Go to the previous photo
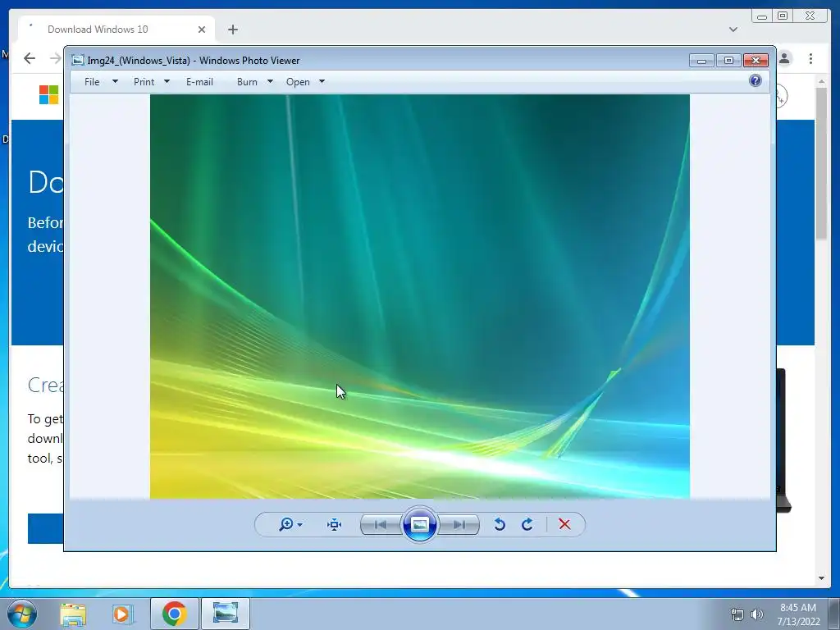The height and width of the screenshot is (630, 840). click(x=381, y=524)
